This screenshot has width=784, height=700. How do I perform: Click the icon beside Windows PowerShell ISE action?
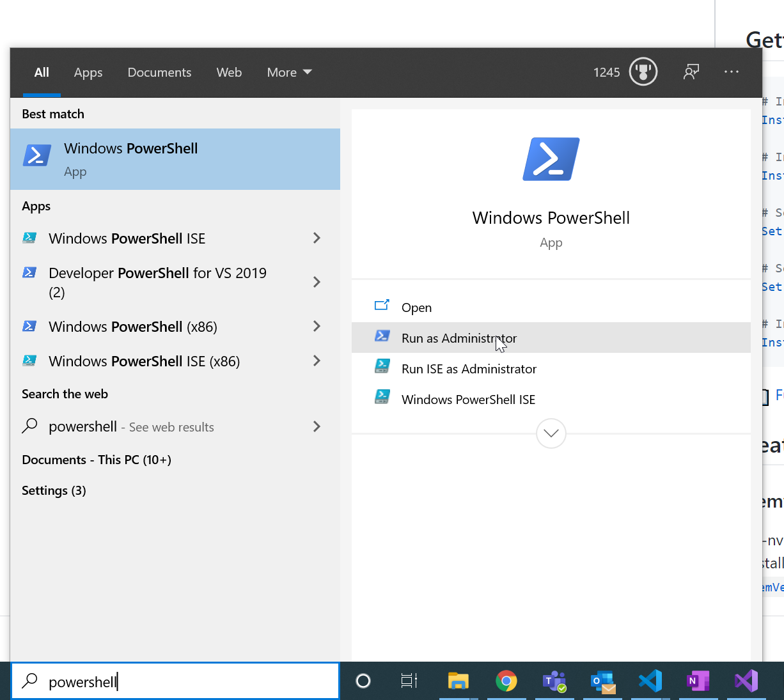coord(382,397)
